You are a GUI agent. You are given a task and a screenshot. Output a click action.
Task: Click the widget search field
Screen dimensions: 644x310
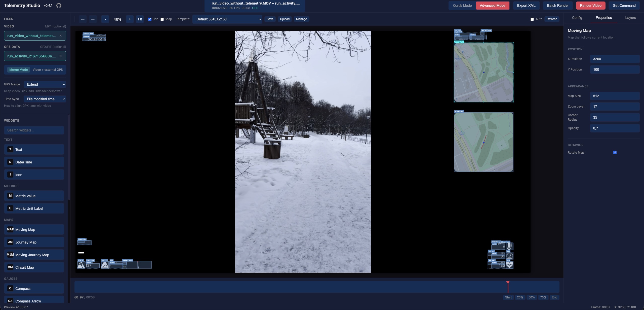34,130
